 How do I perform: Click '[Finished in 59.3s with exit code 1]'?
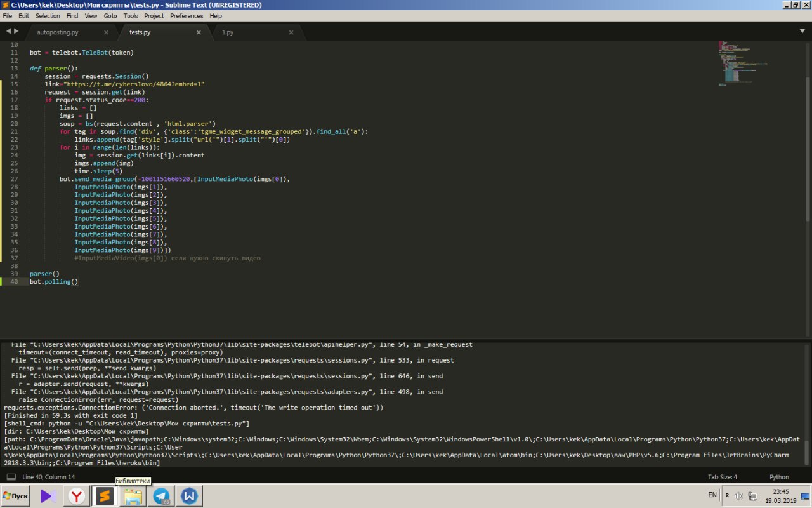(70, 415)
